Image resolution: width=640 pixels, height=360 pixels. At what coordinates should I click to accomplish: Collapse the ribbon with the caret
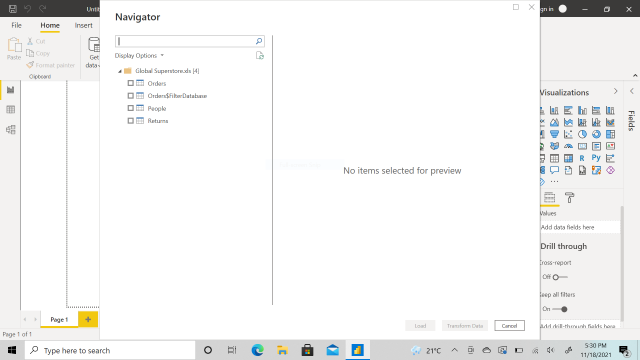coord(635,76)
